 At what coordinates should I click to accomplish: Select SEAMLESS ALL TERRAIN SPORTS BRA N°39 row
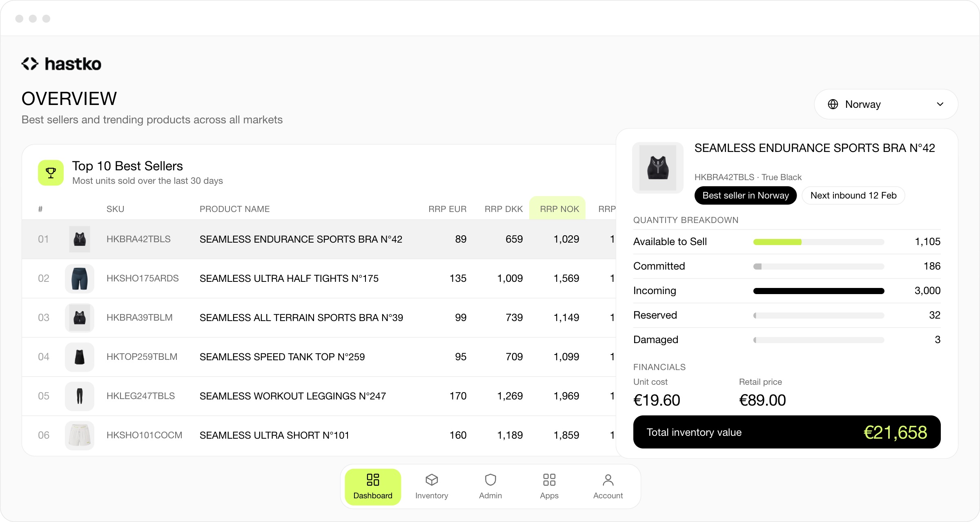pos(318,318)
